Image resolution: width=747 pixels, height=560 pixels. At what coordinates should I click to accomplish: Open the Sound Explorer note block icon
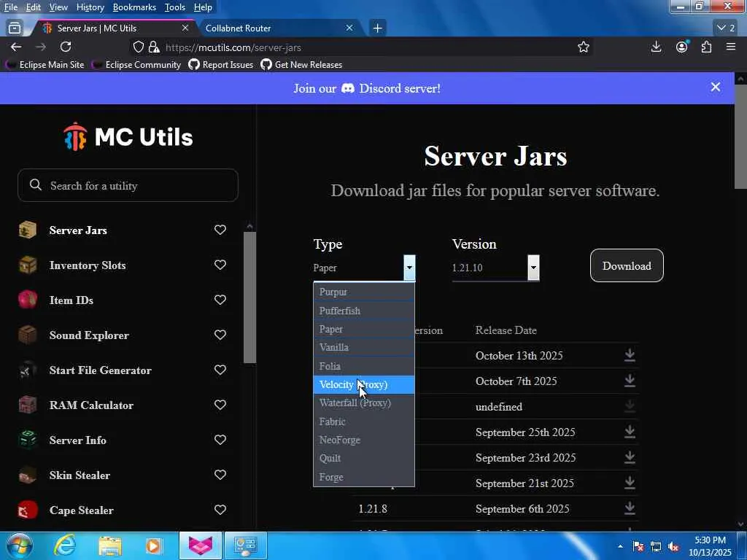pos(28,335)
